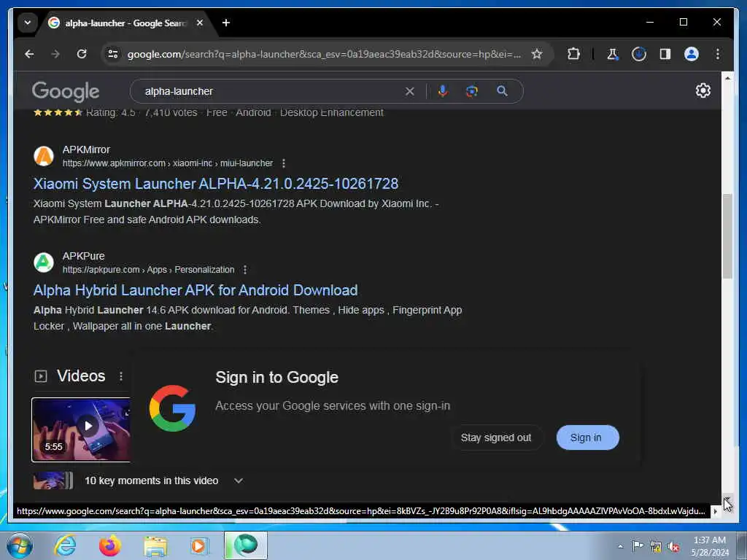The height and width of the screenshot is (560, 747).
Task: Open the Extensions puzzle icon
Action: (574, 54)
